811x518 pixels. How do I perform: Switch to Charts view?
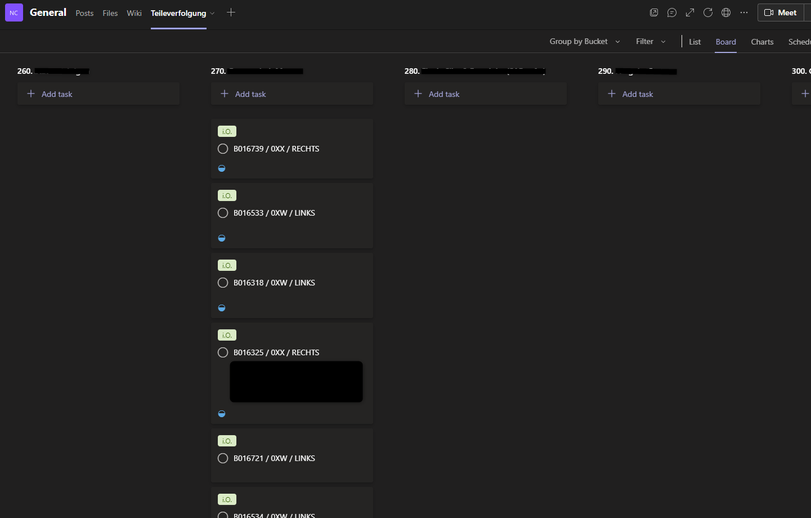pos(762,42)
